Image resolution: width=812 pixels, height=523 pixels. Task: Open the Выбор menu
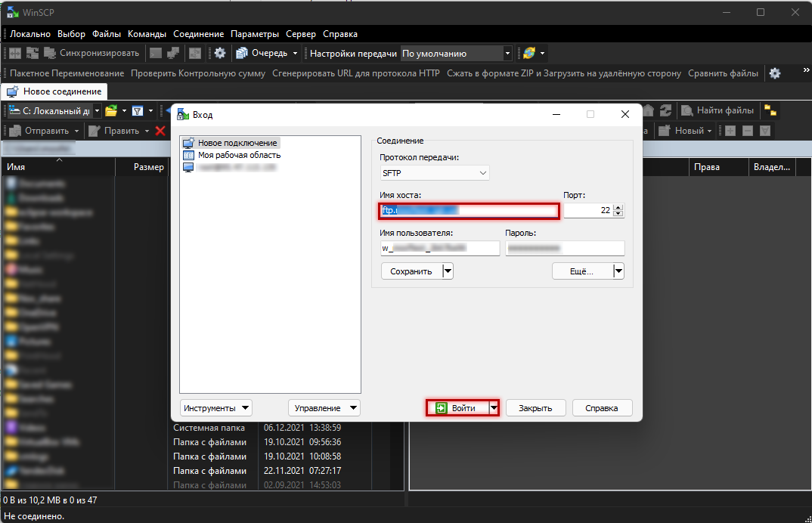(72, 34)
